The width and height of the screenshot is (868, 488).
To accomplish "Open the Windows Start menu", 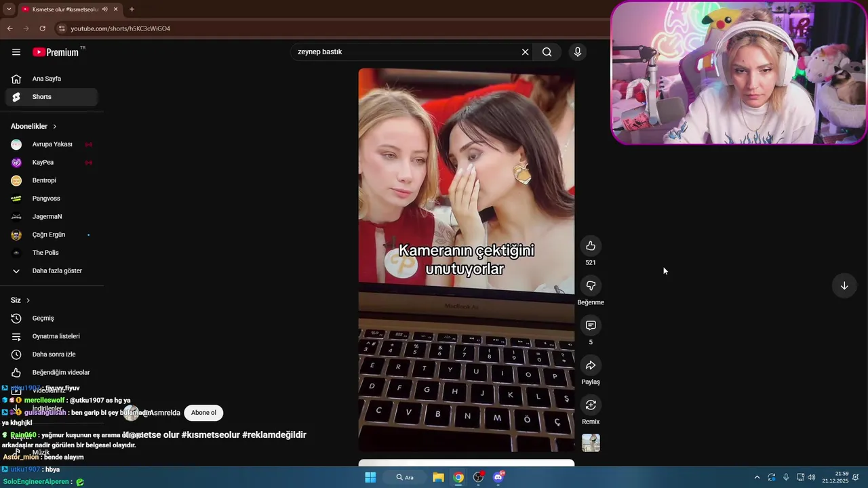I will click(x=370, y=477).
